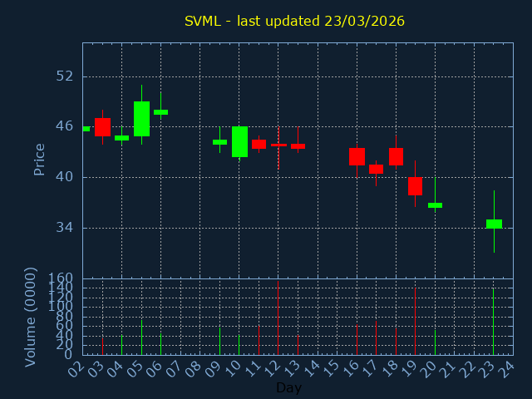This screenshot has width=532, height=399.
Task: Click the Price axis label
Action: 39,159
